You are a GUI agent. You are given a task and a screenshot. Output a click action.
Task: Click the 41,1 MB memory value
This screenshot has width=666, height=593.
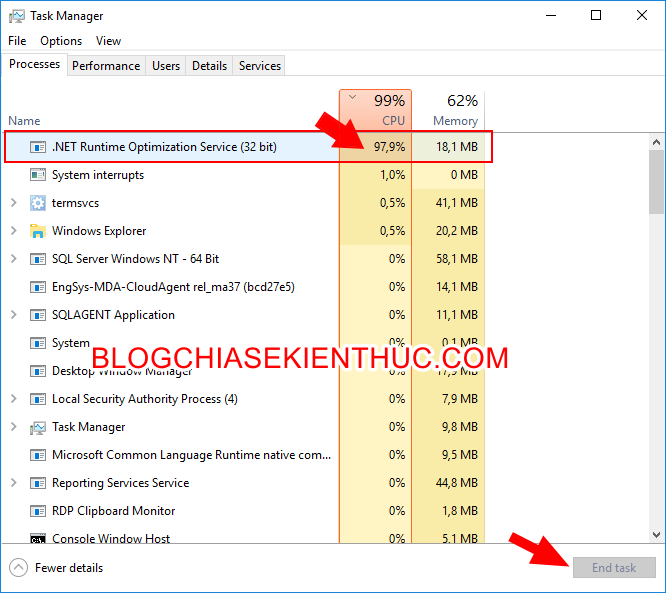(457, 203)
